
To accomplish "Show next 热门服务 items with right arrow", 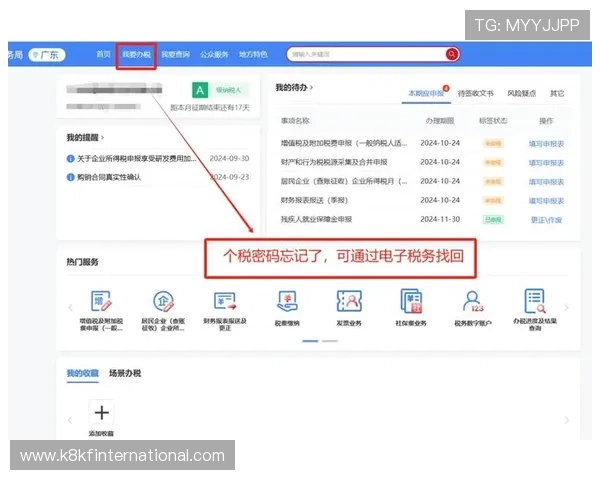I will click(x=566, y=307).
